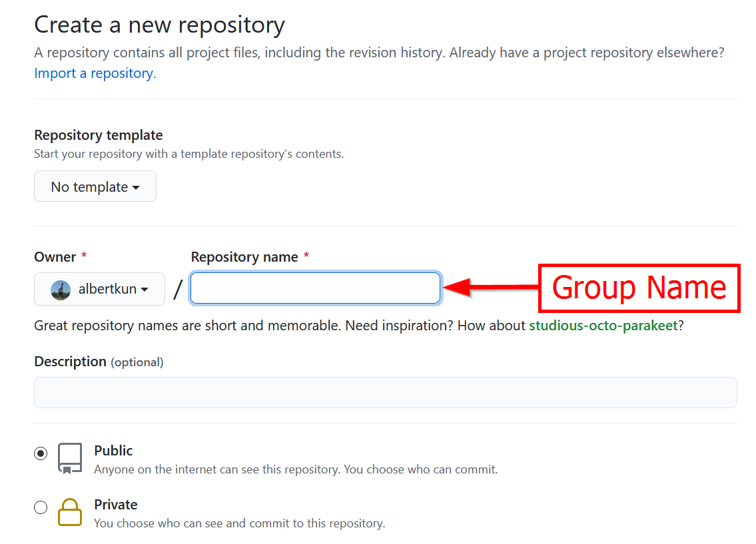Expand the albertkun owner dropdown
756x544 pixels.
click(100, 289)
